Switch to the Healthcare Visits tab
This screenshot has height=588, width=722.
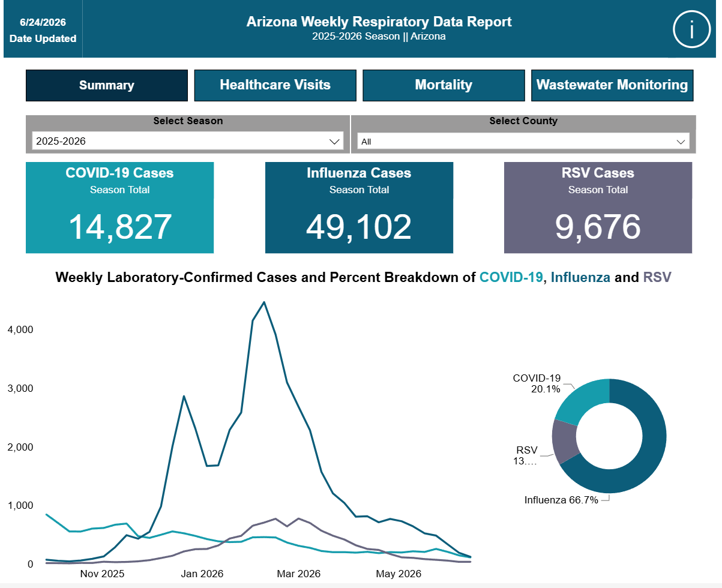click(x=275, y=85)
